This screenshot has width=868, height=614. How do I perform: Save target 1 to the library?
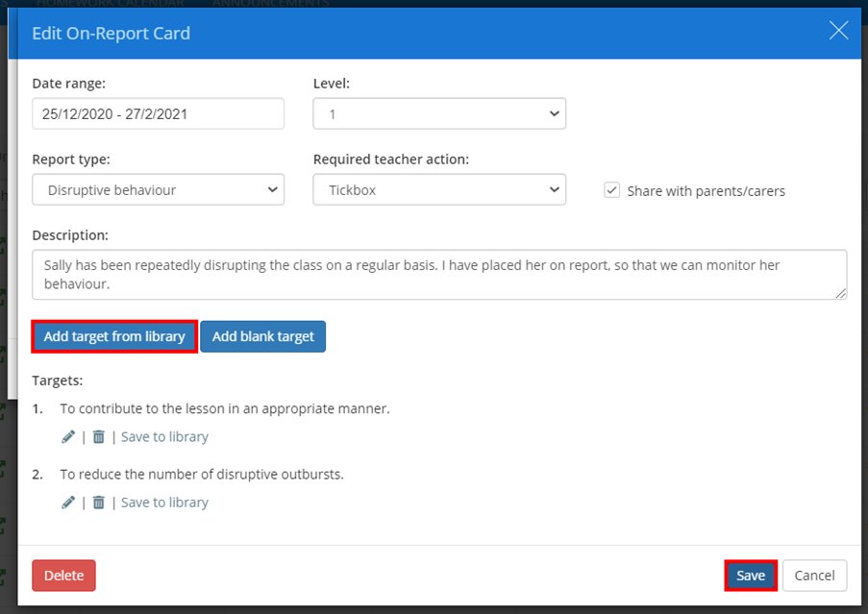click(163, 436)
